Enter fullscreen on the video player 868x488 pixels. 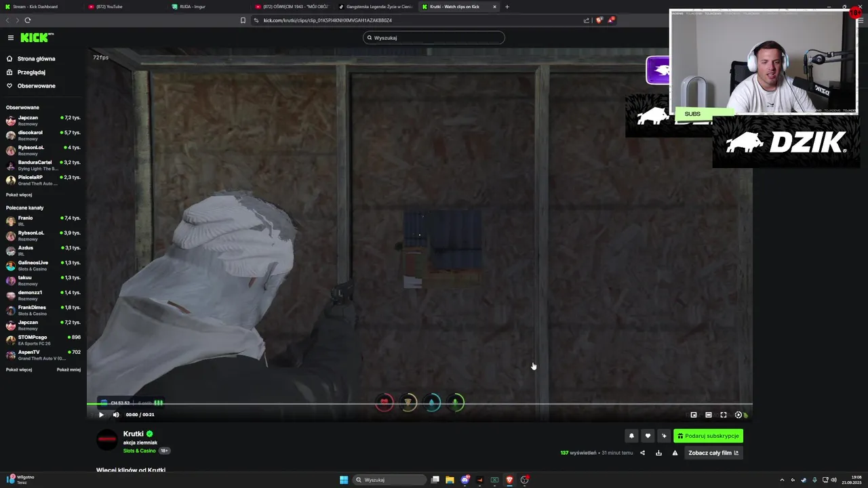(724, 415)
